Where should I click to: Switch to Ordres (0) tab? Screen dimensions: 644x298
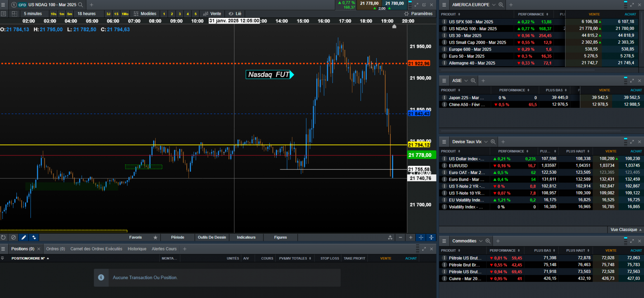[55, 249]
